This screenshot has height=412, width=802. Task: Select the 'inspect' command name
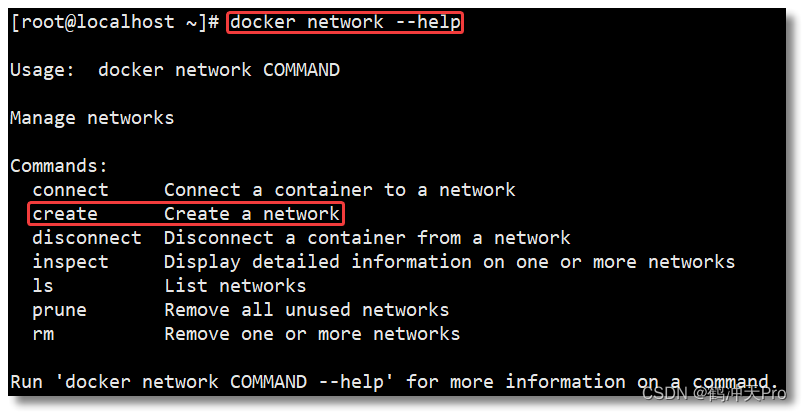[71, 262]
